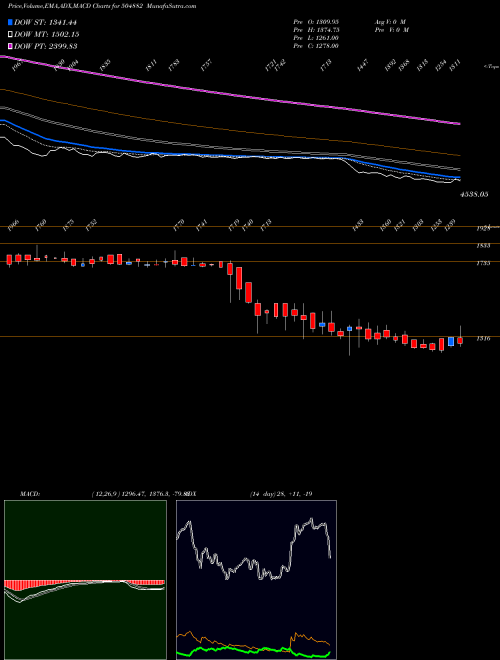This screenshot has height=660, width=500.
Task: Open the dark blue ADX indicator panel
Action: [256, 580]
